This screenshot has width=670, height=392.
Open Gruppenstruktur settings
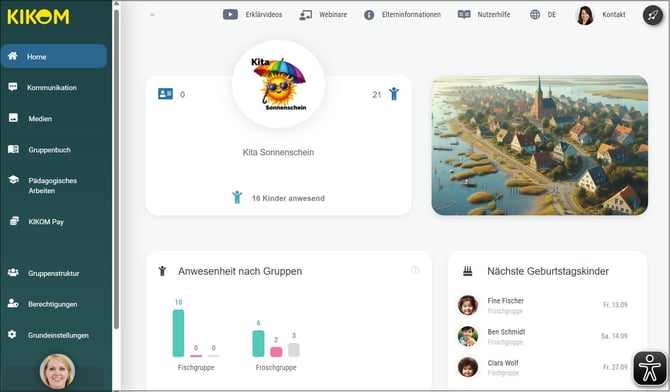54,273
